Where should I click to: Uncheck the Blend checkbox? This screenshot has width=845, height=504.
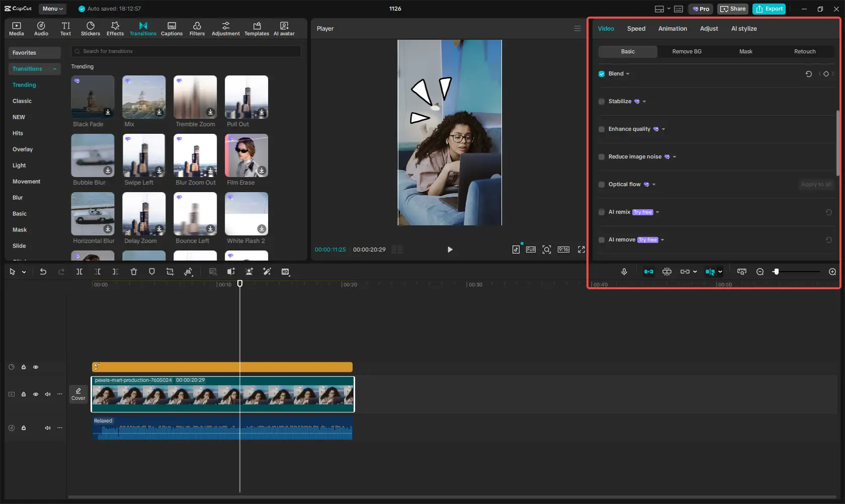(x=602, y=73)
